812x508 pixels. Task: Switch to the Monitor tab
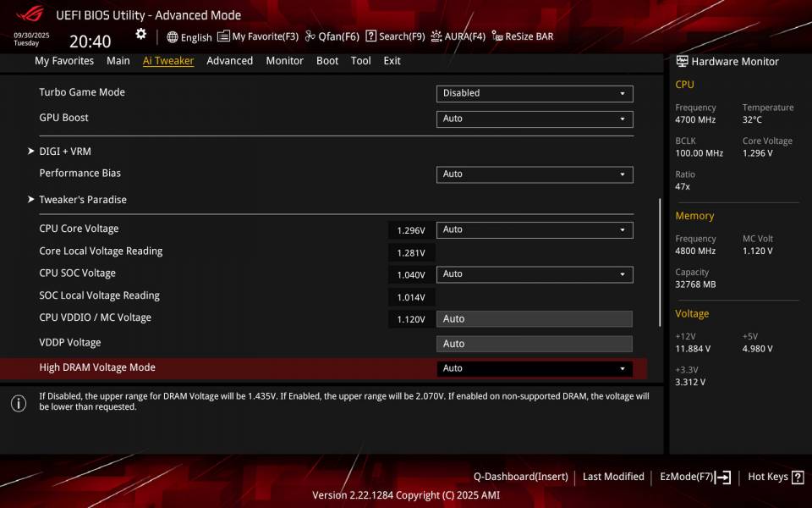pyautogui.click(x=284, y=60)
